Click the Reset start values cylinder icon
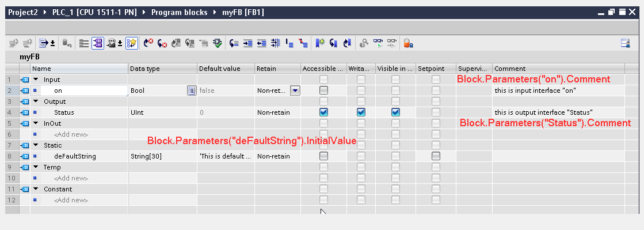The width and height of the screenshot is (644, 230). (67, 43)
